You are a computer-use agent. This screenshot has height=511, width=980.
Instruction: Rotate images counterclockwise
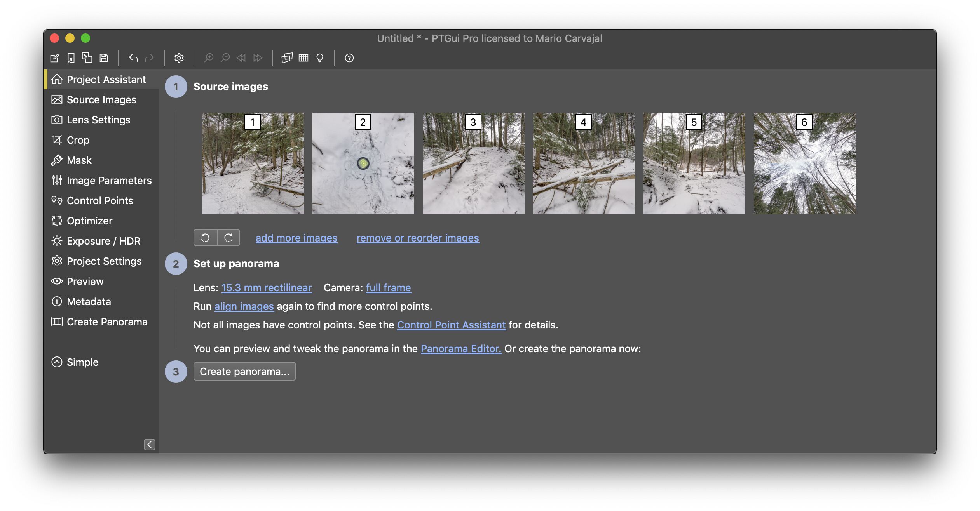[205, 238]
